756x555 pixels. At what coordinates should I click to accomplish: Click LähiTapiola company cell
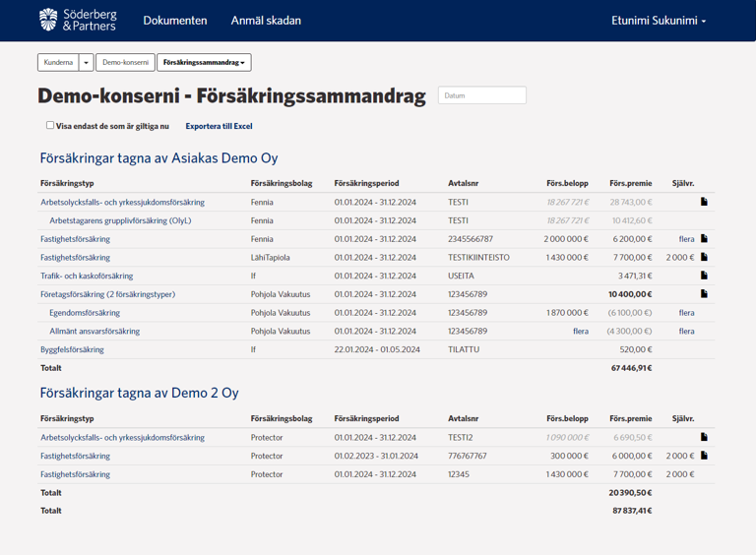pos(270,257)
